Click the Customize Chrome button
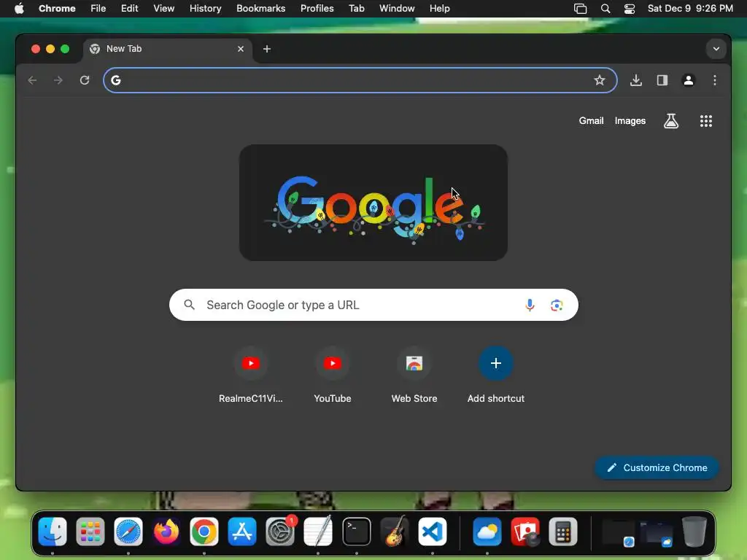The height and width of the screenshot is (560, 747). coord(657,467)
